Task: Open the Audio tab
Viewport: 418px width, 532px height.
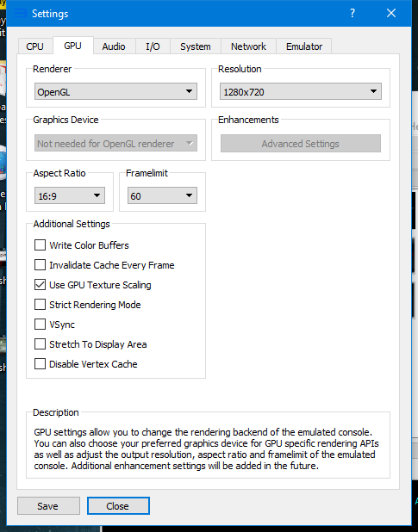Action: 114,46
